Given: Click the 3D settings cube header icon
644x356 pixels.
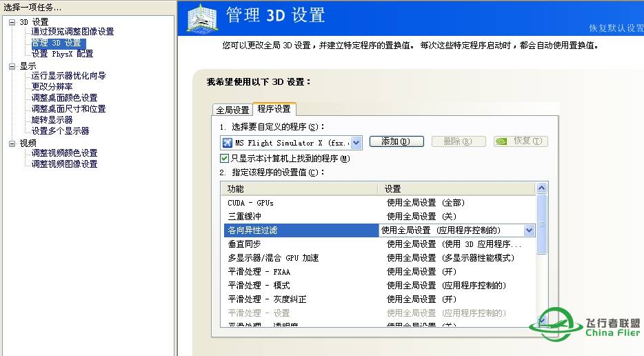Looking at the screenshot, I should coord(201,18).
